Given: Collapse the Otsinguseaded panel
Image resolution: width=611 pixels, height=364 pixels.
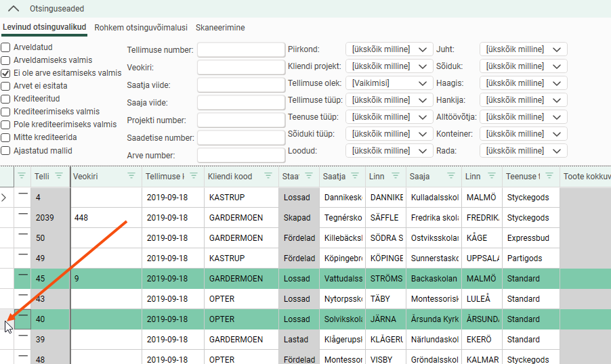Looking at the screenshot, I should point(13,9).
